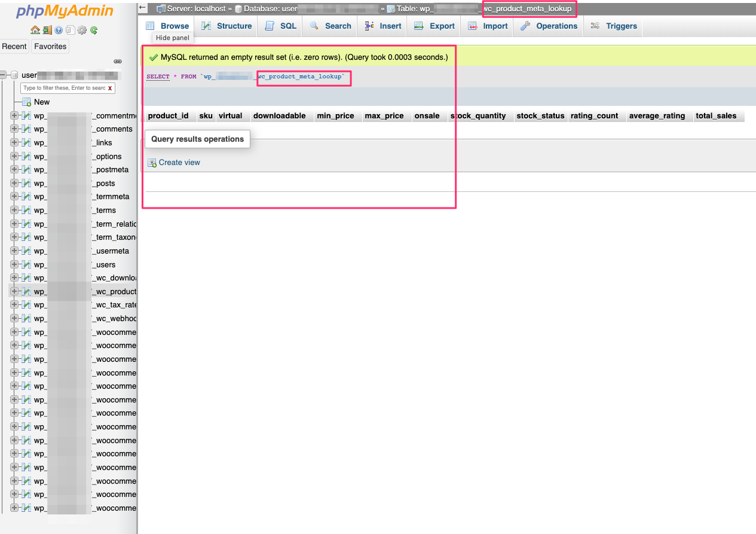Expand the wp_usermeta table node
Viewport: 756px width, 534px height.
pyautogui.click(x=14, y=251)
